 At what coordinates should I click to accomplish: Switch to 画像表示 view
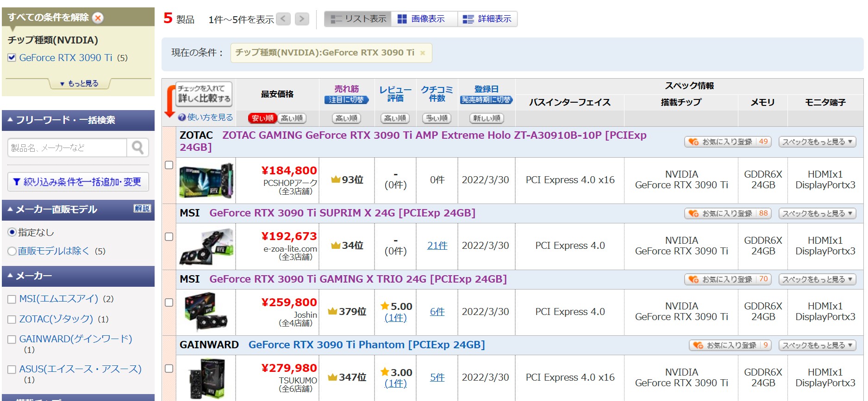point(425,19)
